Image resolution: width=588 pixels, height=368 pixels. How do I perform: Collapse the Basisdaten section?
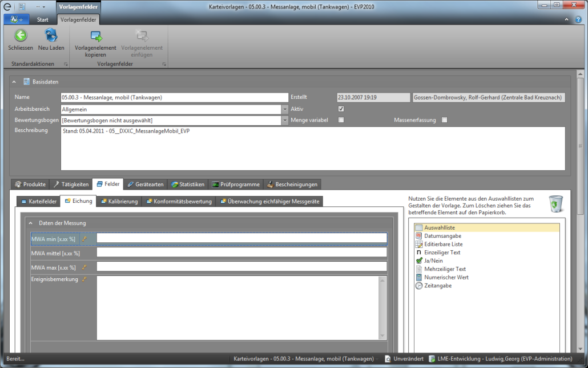coord(14,82)
